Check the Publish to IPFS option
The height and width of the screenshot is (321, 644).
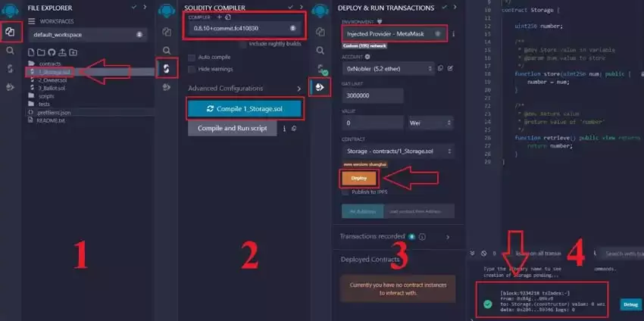[x=345, y=192]
